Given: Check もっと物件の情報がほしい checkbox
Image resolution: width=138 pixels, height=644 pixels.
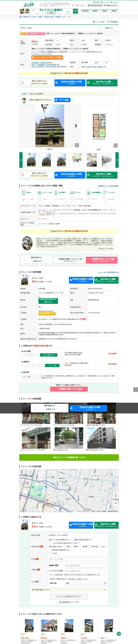Looking at the screenshot, I should pyautogui.click(x=50, y=540).
